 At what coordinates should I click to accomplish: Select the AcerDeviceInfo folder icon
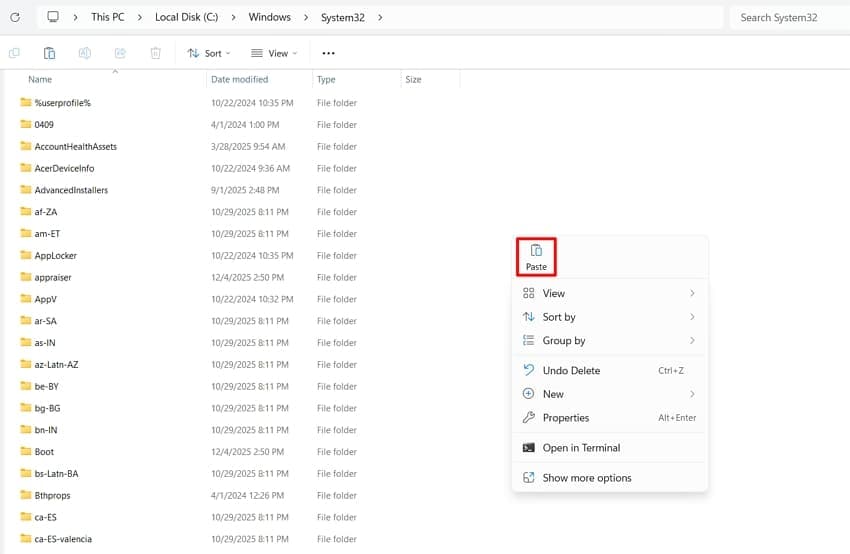click(25, 168)
